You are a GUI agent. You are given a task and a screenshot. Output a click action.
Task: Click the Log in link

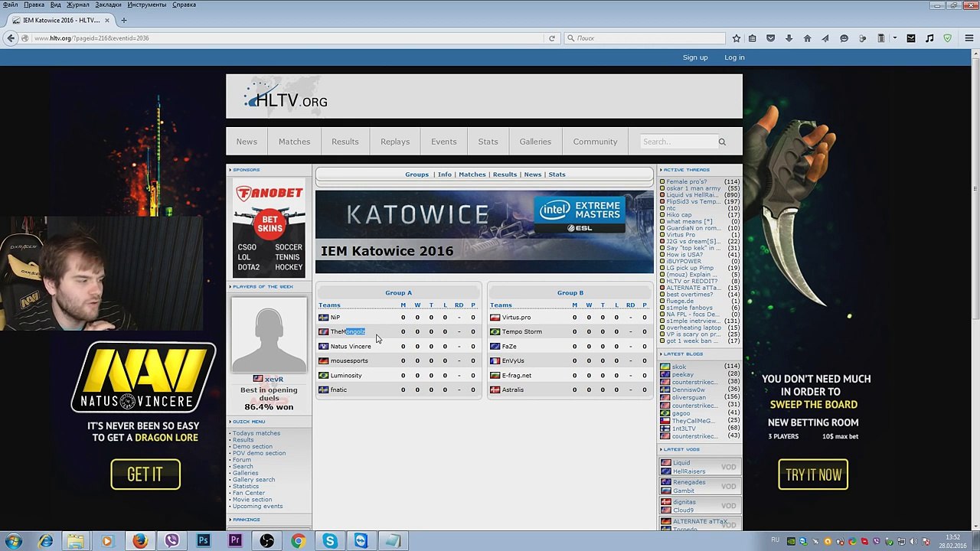tap(734, 57)
